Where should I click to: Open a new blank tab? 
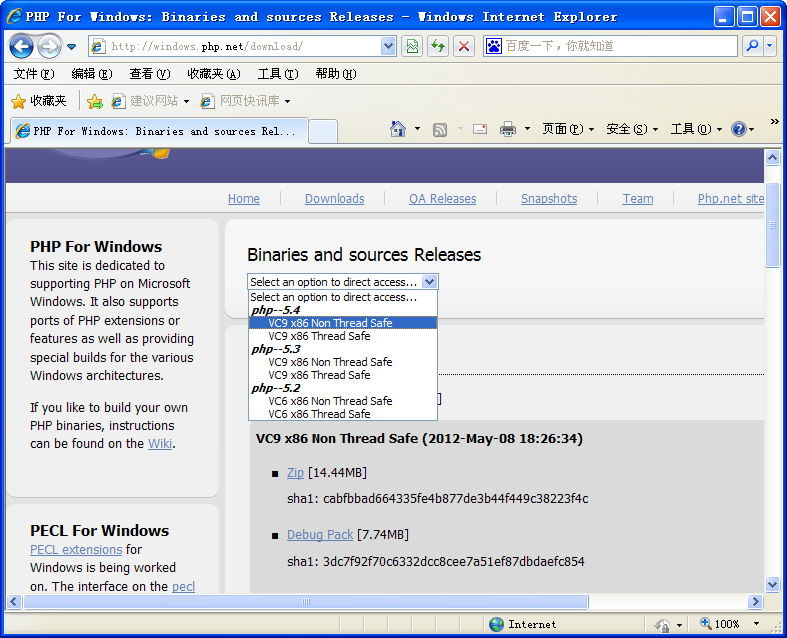[323, 132]
